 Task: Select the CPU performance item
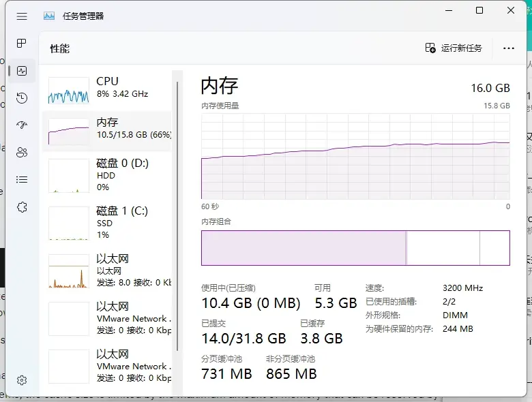coord(107,90)
